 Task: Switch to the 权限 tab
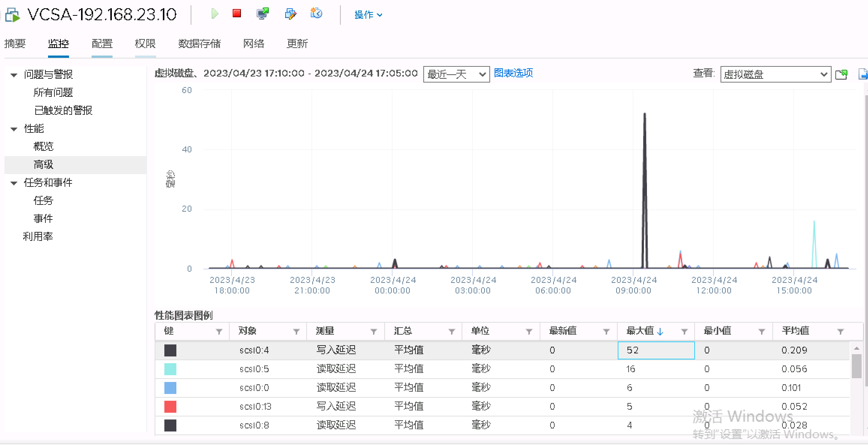(x=145, y=44)
